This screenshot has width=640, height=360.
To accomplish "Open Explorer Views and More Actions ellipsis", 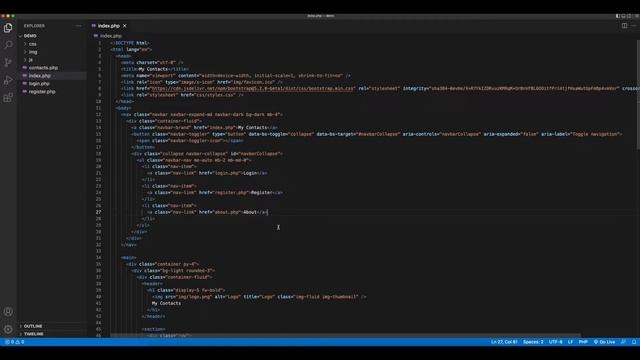I will (x=78, y=26).
